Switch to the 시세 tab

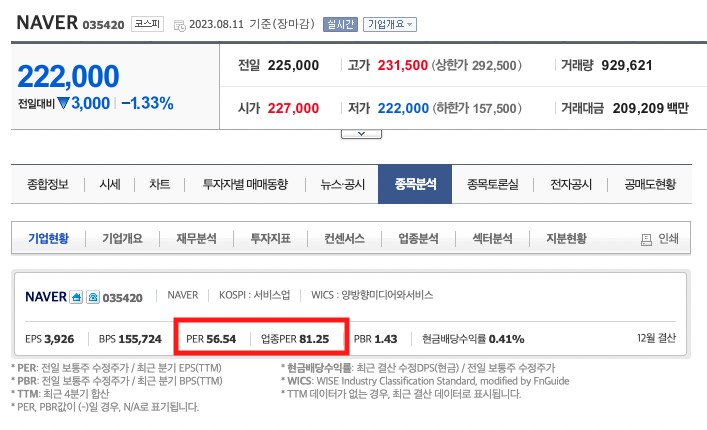pyautogui.click(x=110, y=184)
